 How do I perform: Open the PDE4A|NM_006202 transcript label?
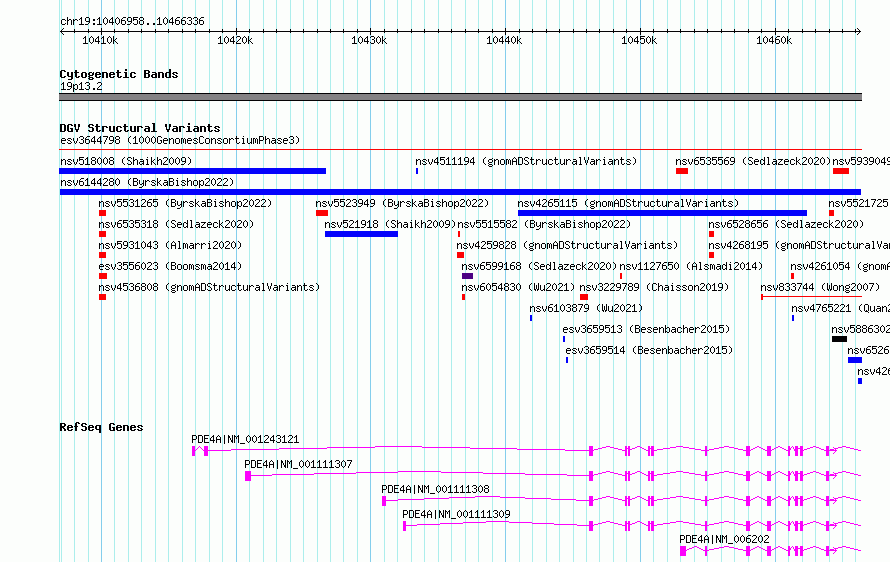click(x=724, y=539)
